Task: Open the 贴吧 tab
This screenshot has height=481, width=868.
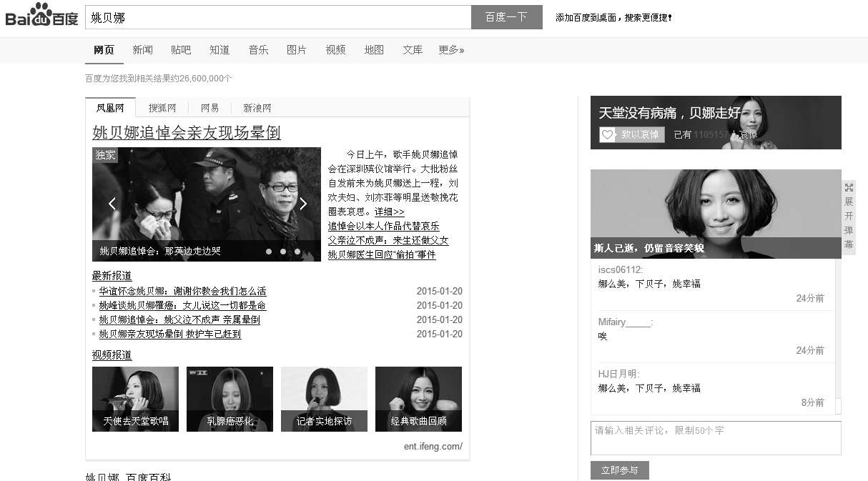Action: [181, 50]
